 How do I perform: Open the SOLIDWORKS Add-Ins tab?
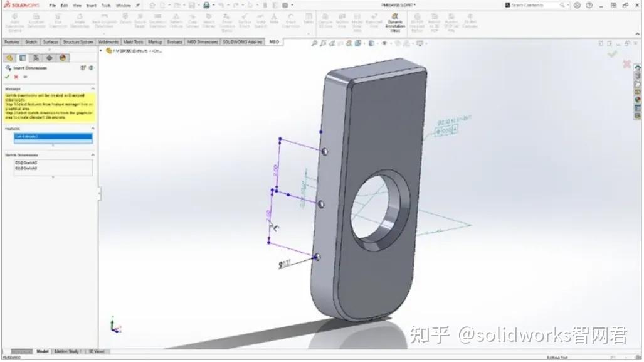point(240,42)
